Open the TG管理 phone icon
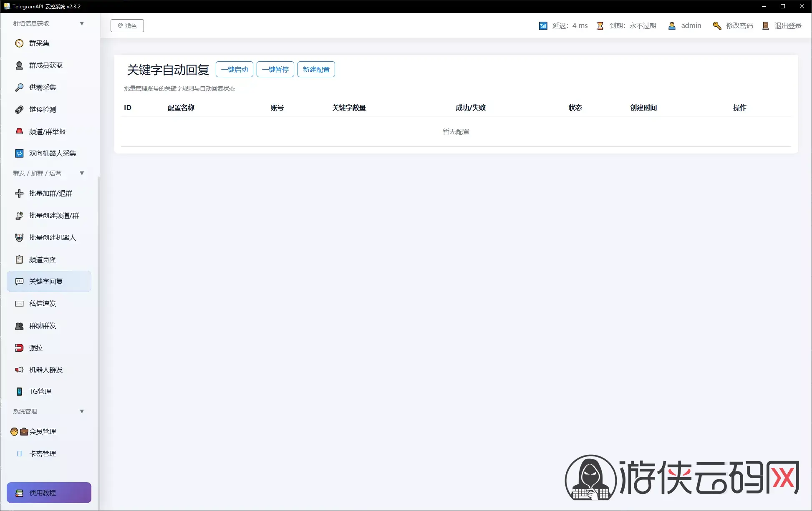Viewport: 812px width, 511px height. (19, 392)
